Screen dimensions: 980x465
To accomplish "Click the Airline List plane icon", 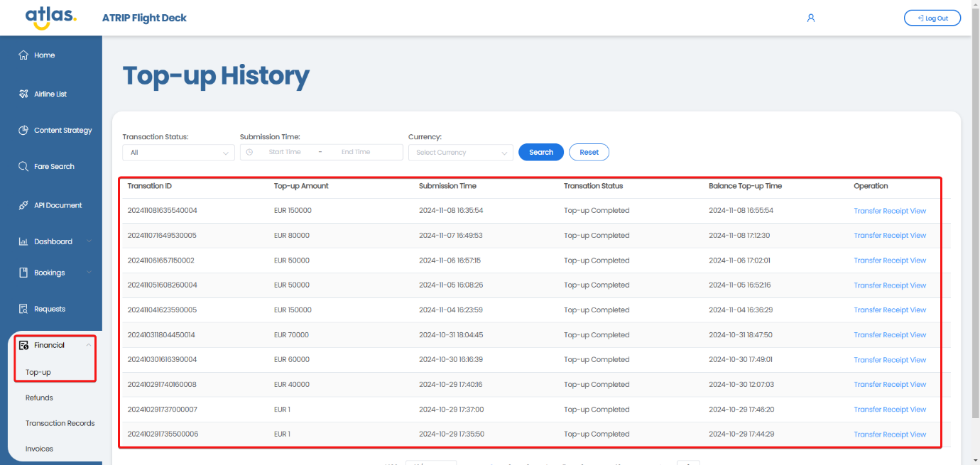I will (23, 94).
